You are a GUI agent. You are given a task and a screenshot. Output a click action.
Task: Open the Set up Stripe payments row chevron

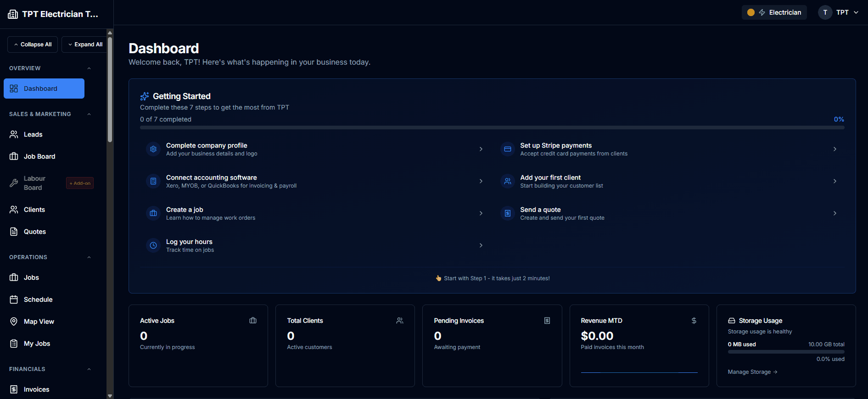tap(835, 149)
